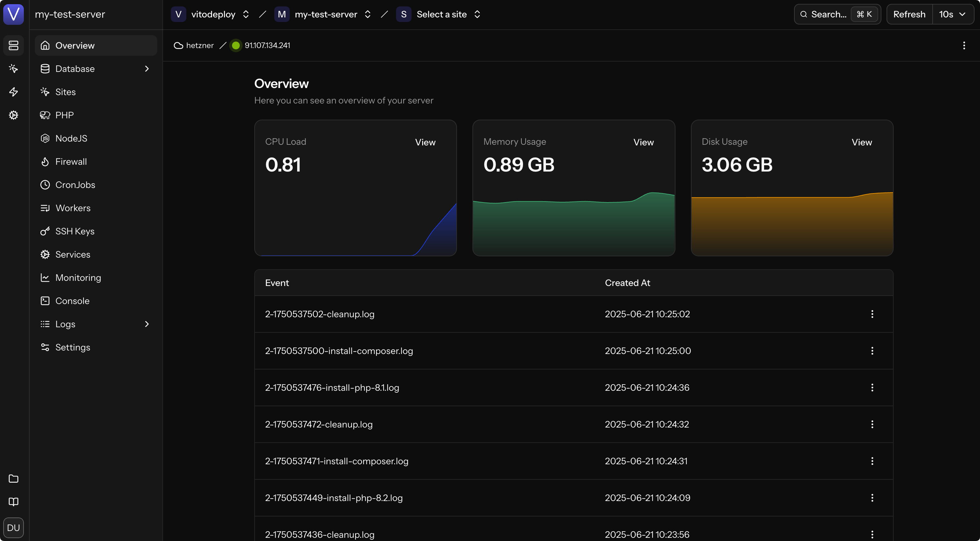Viewport: 980px width, 541px height.
Task: Click the 3.06 GB disk value
Action: coord(737,165)
